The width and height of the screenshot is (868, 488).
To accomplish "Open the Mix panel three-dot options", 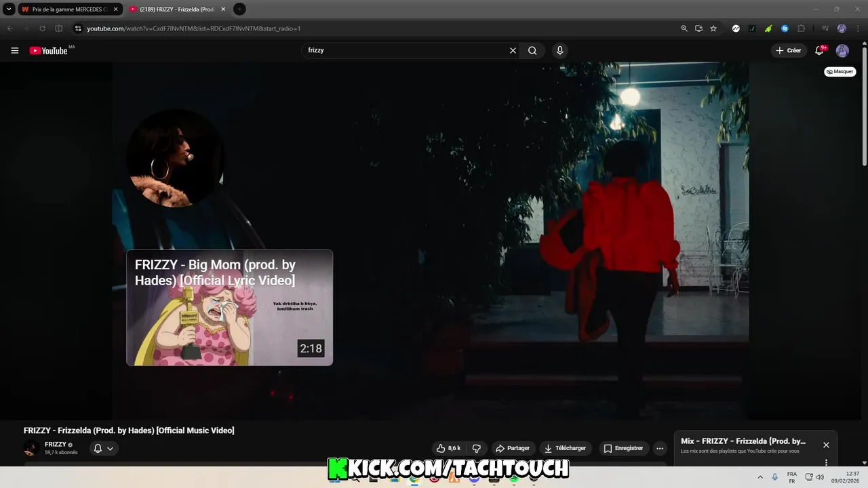I will [x=826, y=462].
